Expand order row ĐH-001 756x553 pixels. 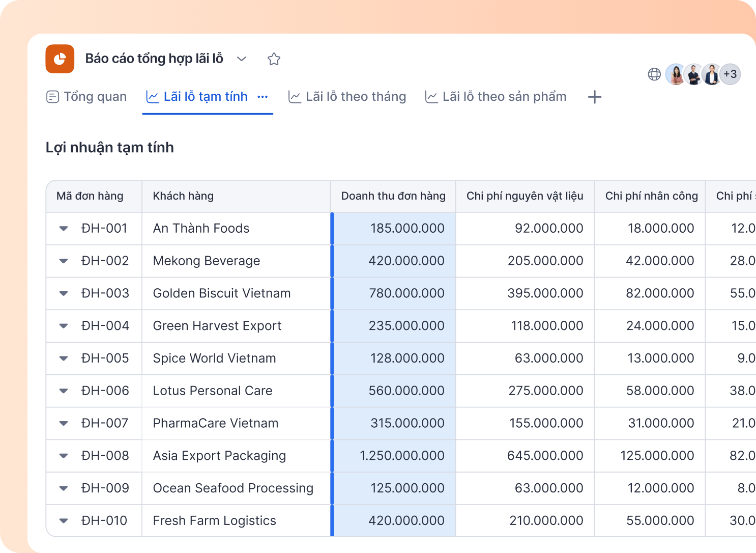[x=64, y=229]
